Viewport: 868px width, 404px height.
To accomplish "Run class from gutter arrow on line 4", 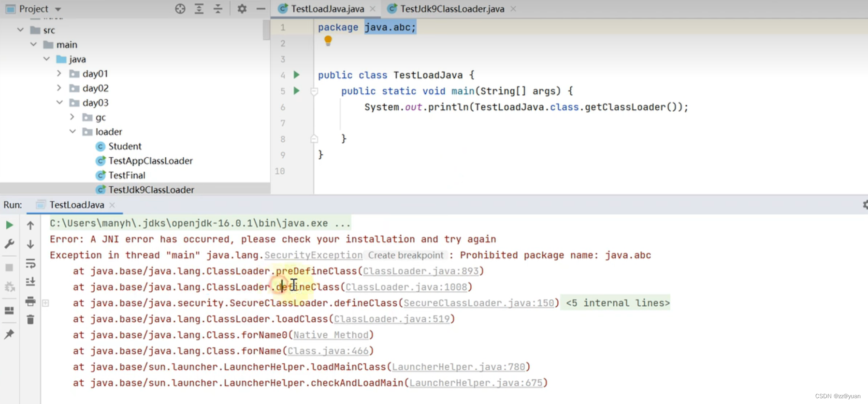I will 297,75.
